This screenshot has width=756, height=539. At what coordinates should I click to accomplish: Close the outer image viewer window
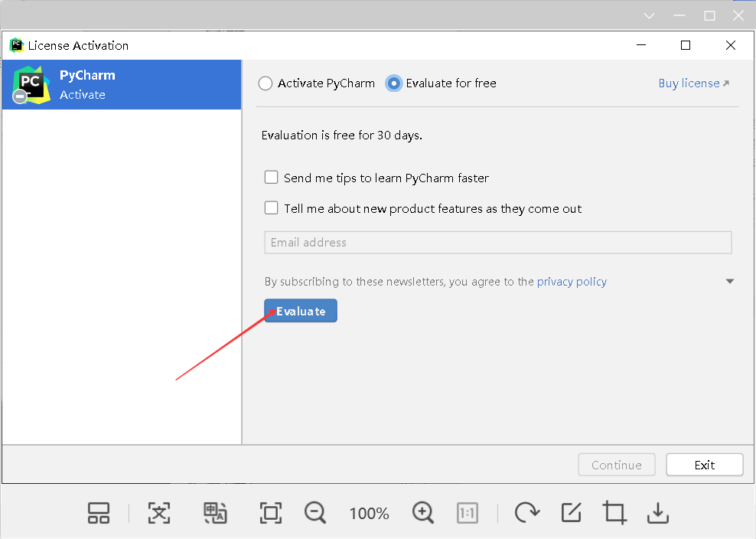738,16
